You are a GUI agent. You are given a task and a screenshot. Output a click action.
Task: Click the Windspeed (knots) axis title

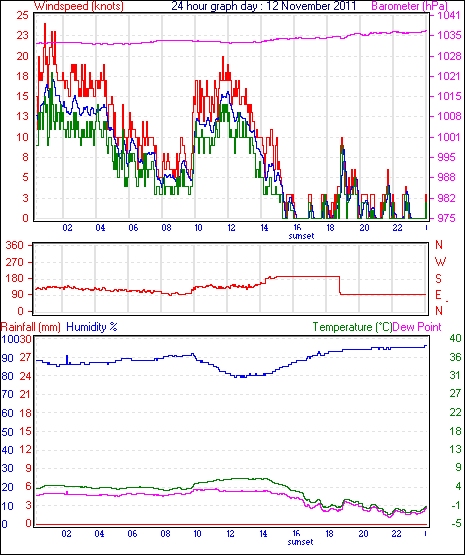click(x=79, y=6)
